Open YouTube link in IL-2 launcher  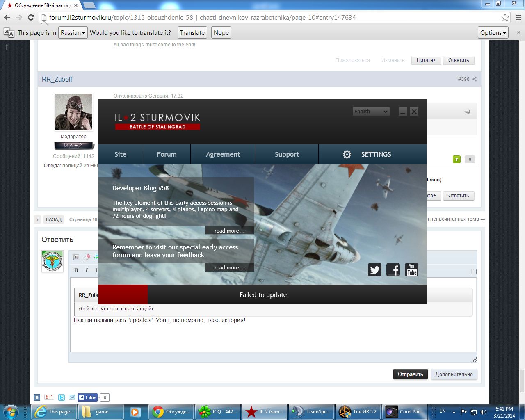pos(412,269)
